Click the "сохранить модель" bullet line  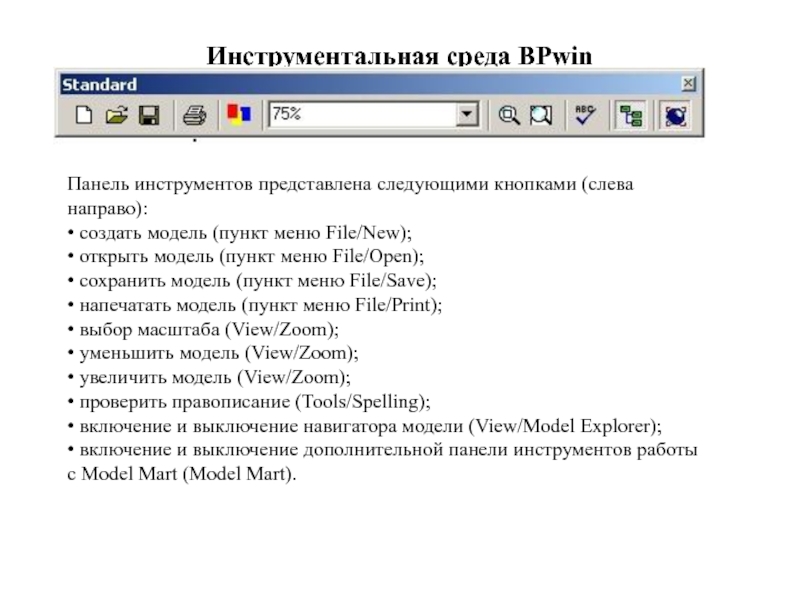(x=252, y=281)
